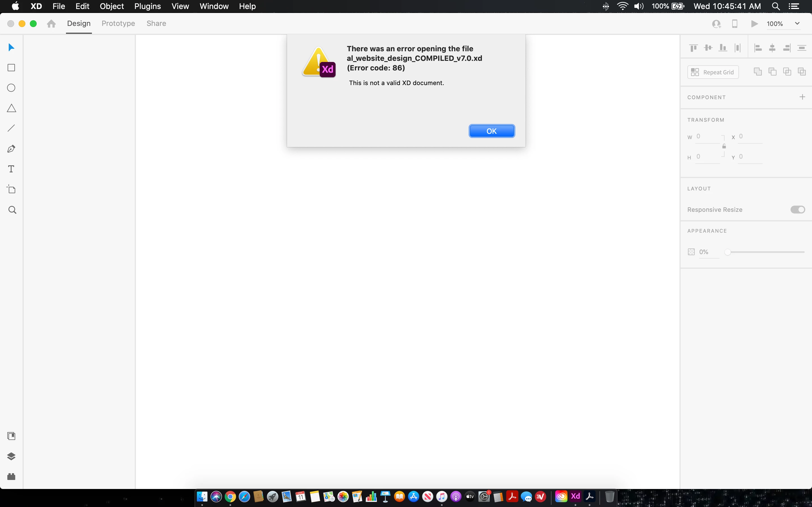The width and height of the screenshot is (812, 507).
Task: Select the Zoom tool
Action: pos(12,210)
